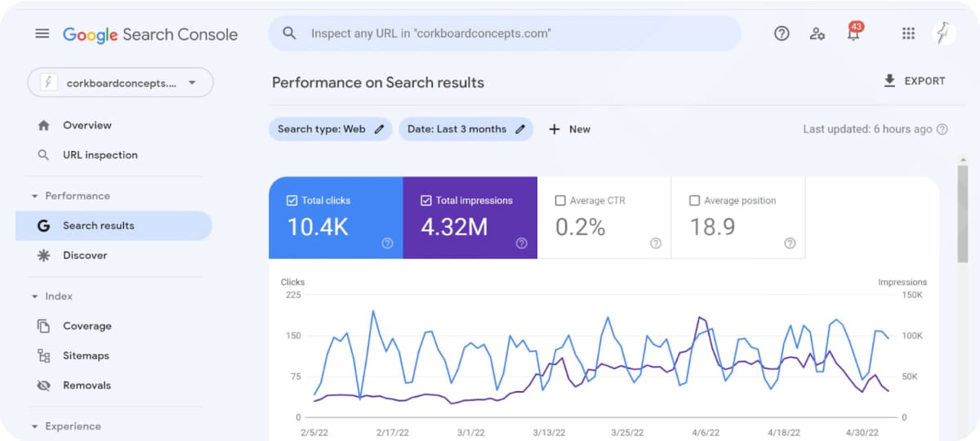Open the account profile avatar

click(x=944, y=33)
